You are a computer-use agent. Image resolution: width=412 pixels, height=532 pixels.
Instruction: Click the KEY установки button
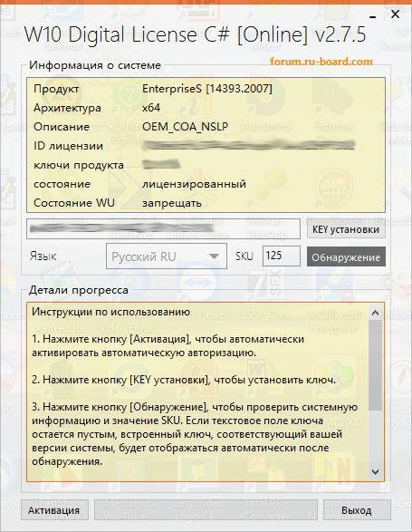coord(346,229)
